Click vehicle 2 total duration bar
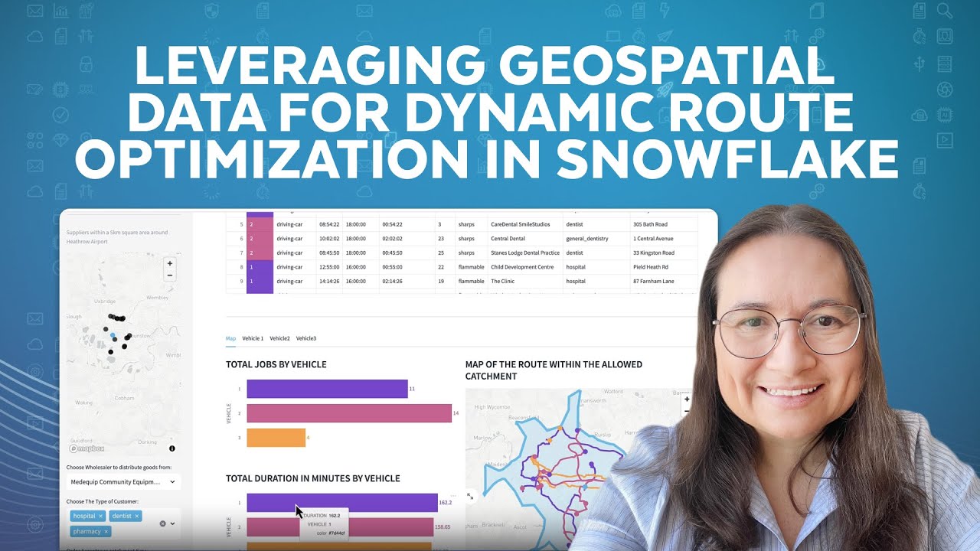980x551 pixels. pyautogui.click(x=340, y=527)
